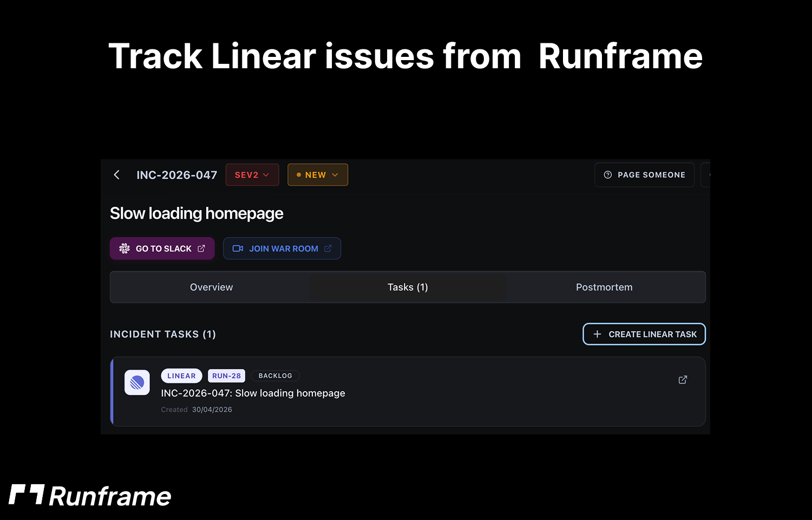Open the RUN-28 issue reference
The width and height of the screenshot is (812, 520).
tap(226, 375)
